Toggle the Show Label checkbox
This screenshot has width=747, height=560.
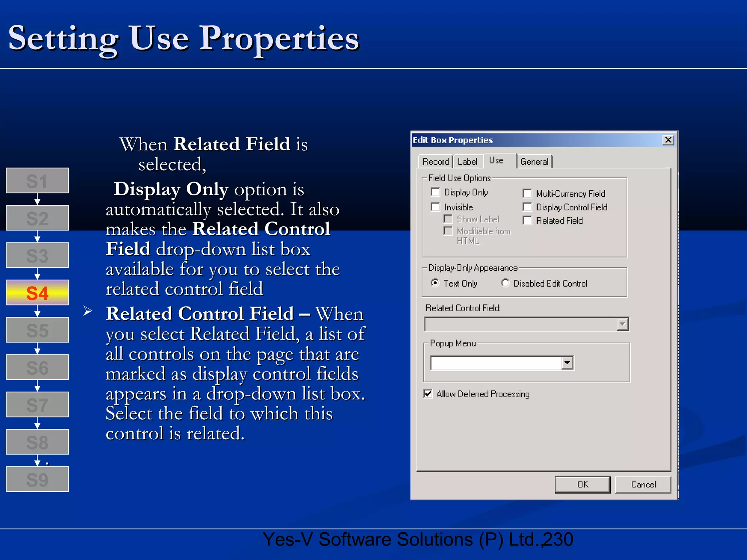(448, 219)
